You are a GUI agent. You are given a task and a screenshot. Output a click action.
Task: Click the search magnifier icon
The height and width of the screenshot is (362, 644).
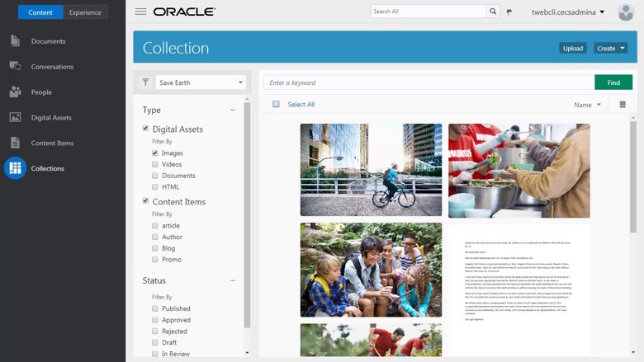click(x=493, y=12)
